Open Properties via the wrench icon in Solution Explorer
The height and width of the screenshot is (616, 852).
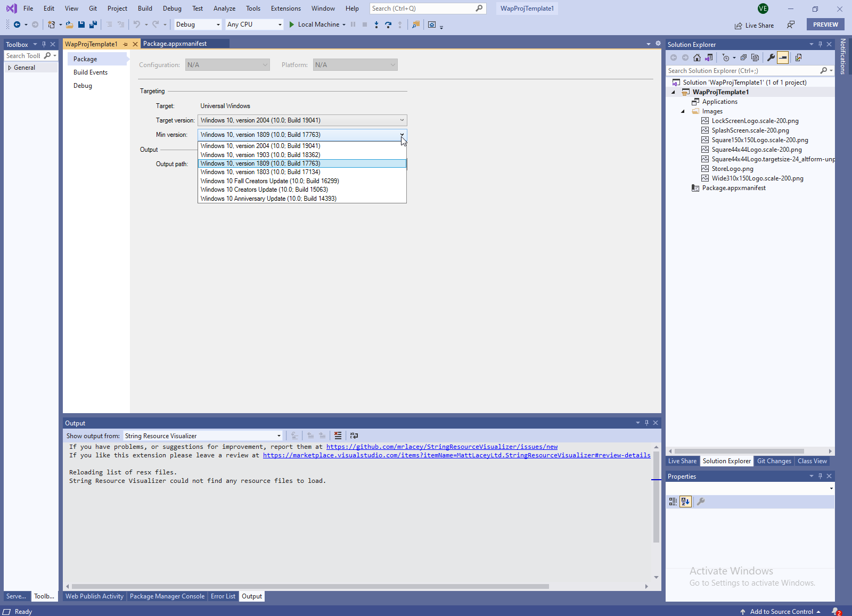(771, 58)
